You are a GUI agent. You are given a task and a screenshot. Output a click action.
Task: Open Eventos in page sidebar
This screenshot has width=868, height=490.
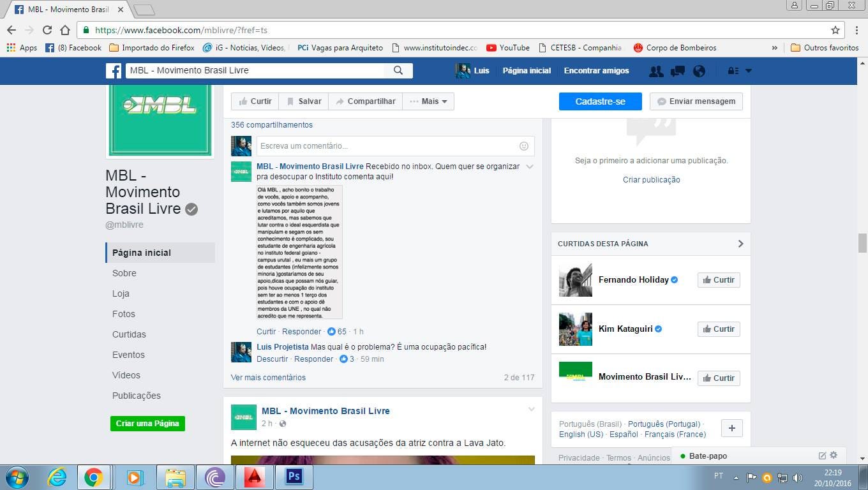click(x=128, y=355)
